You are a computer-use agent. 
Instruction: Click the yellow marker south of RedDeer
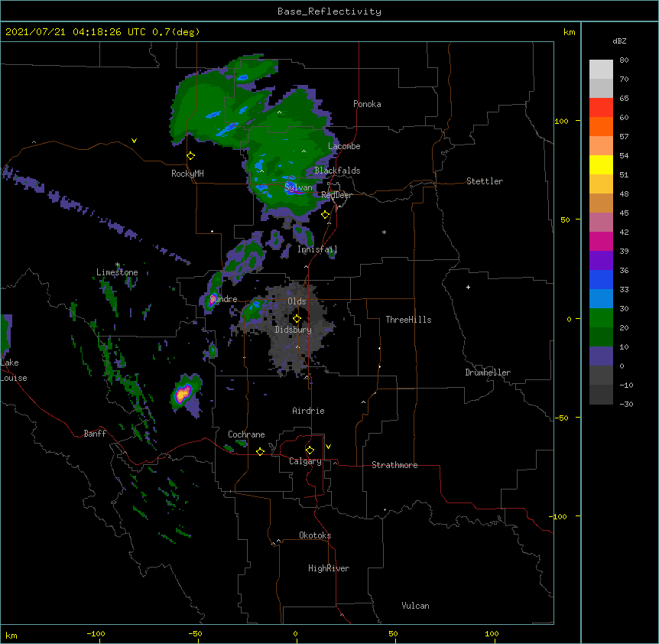coord(326,215)
